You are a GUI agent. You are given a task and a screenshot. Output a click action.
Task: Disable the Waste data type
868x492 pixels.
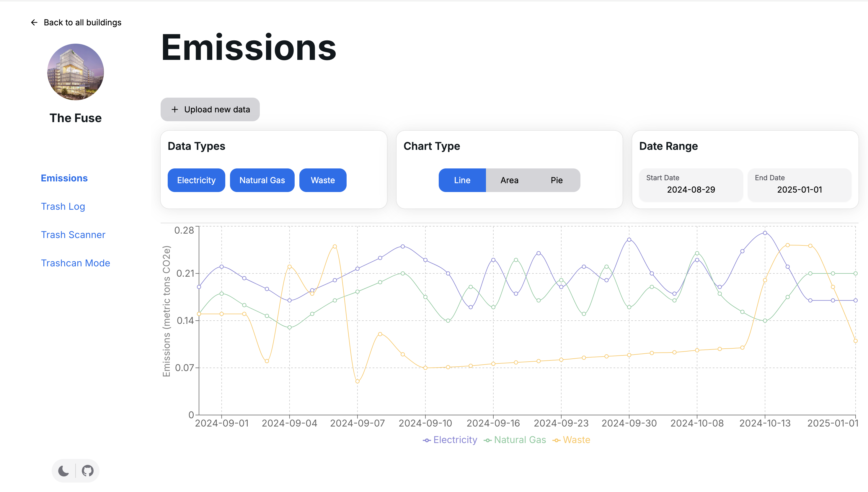pos(323,180)
